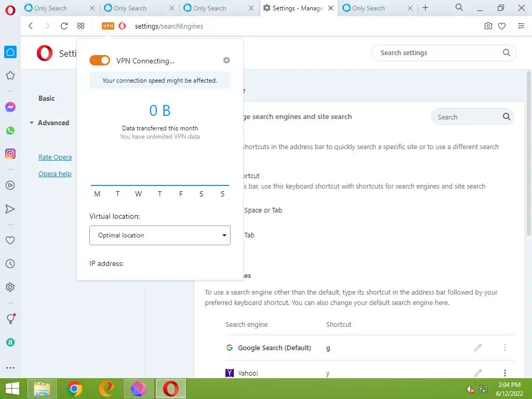532x399 pixels.
Task: Open Opera from the taskbar
Action: [x=170, y=389]
